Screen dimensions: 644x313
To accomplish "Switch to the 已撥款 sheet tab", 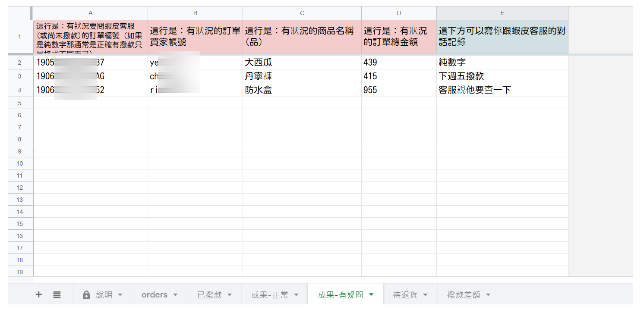I will 209,295.
